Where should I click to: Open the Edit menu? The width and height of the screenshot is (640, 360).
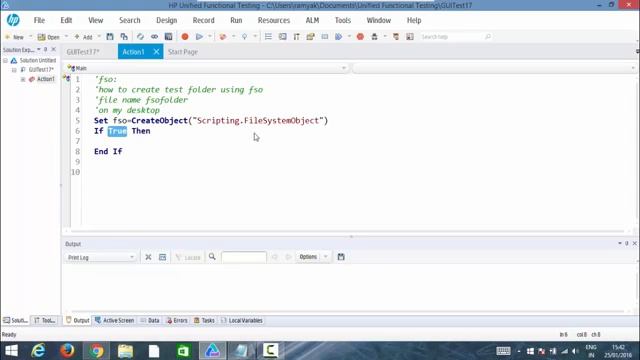click(66, 20)
